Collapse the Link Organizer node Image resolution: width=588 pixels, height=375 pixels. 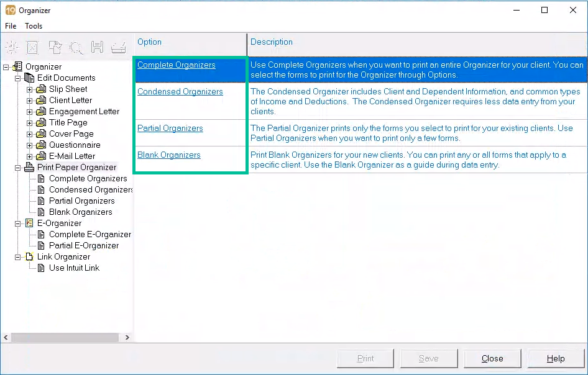pos(17,258)
